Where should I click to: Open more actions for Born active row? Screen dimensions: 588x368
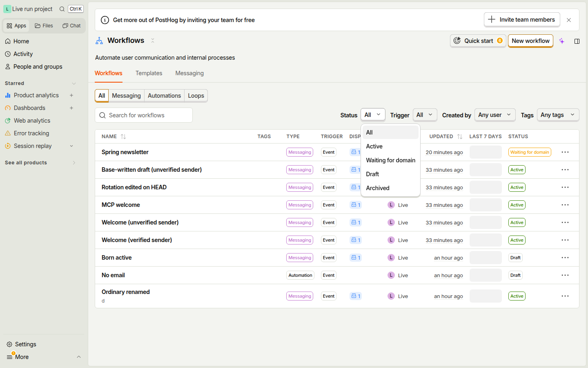click(565, 258)
